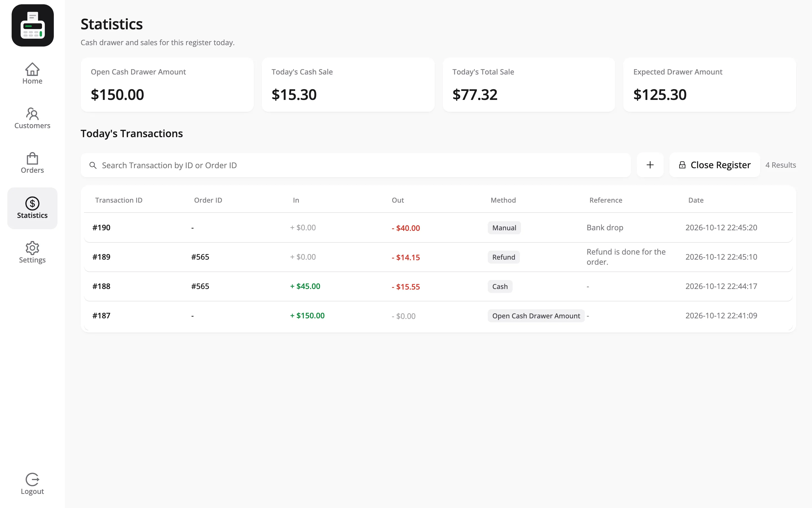Click the - $15.55 out amount
This screenshot has width=812, height=508.
pyautogui.click(x=406, y=286)
